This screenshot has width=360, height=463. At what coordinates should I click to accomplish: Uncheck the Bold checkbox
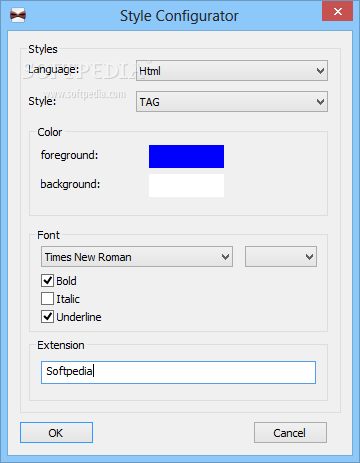[47, 281]
